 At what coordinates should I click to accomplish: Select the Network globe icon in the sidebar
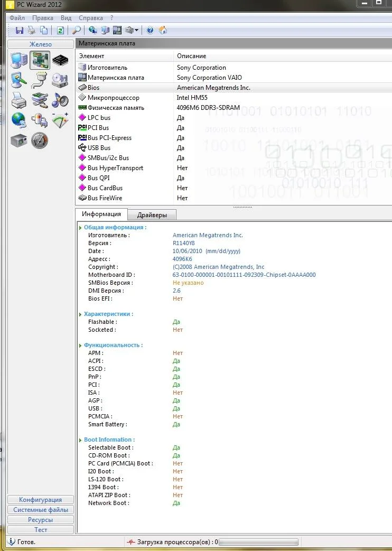[x=19, y=120]
